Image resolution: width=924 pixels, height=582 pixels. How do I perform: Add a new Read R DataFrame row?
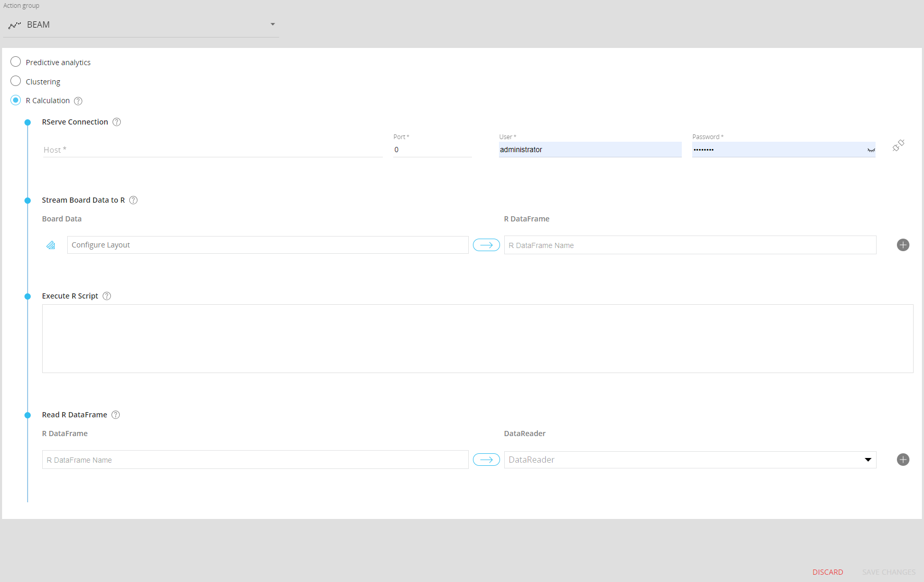(903, 460)
